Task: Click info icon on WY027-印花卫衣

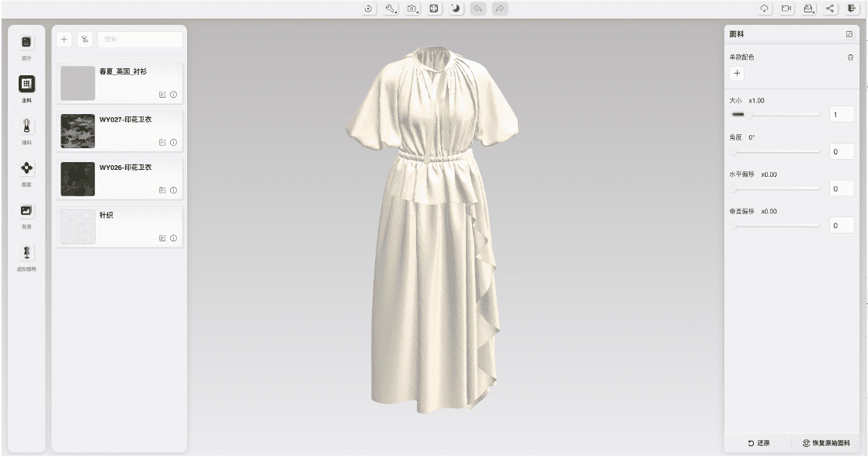Action: tap(173, 143)
